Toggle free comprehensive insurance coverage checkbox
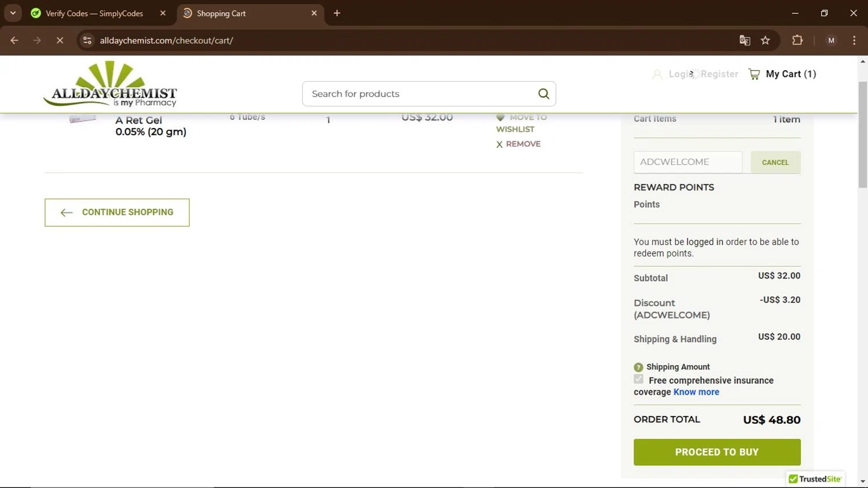Viewport: 868px width, 488px height. [638, 379]
